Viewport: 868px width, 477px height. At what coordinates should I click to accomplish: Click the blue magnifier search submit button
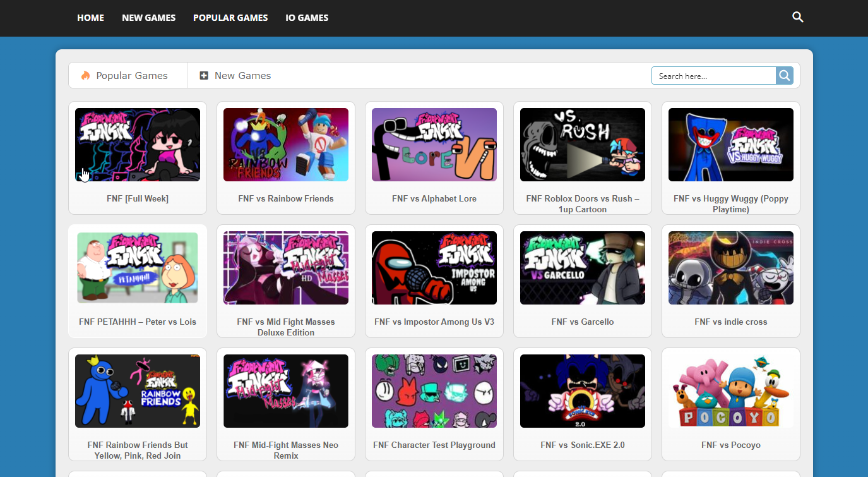tap(785, 76)
